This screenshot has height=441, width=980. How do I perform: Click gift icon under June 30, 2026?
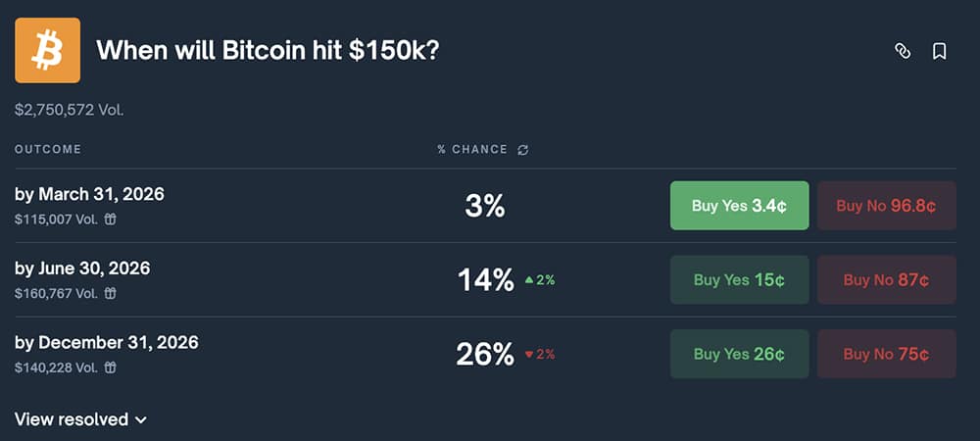tap(111, 293)
